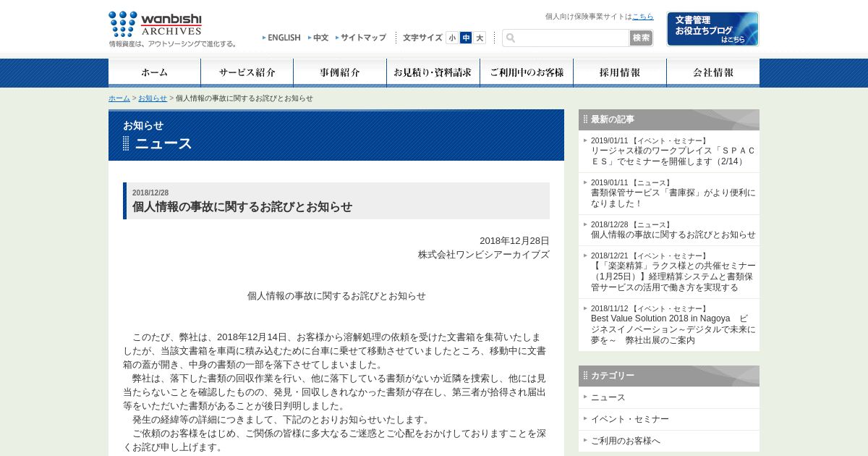Go to ホーム in main navigation

[155, 73]
